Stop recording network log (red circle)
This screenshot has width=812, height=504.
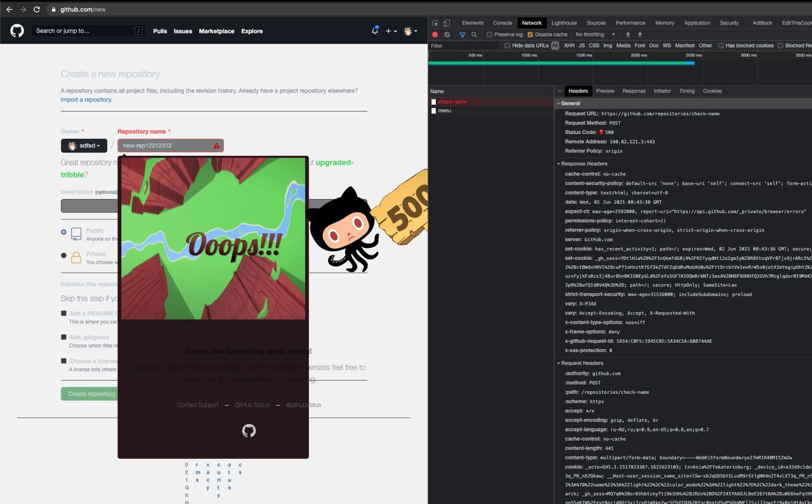pyautogui.click(x=435, y=35)
